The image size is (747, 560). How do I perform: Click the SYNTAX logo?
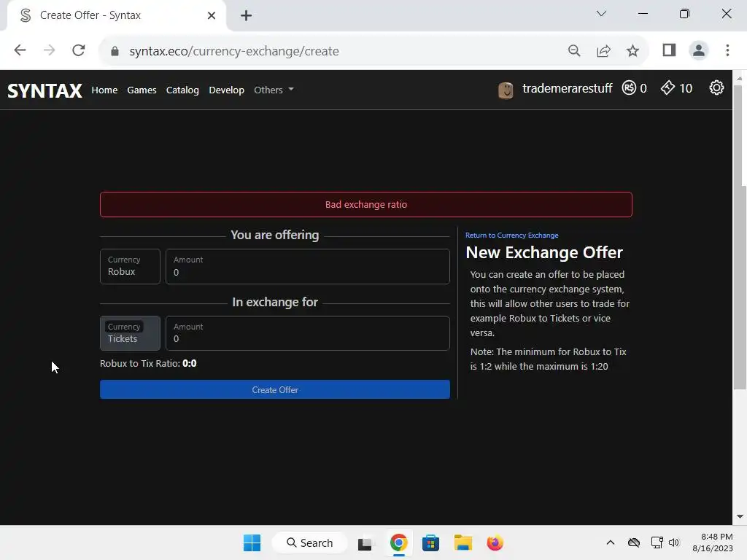tap(44, 90)
